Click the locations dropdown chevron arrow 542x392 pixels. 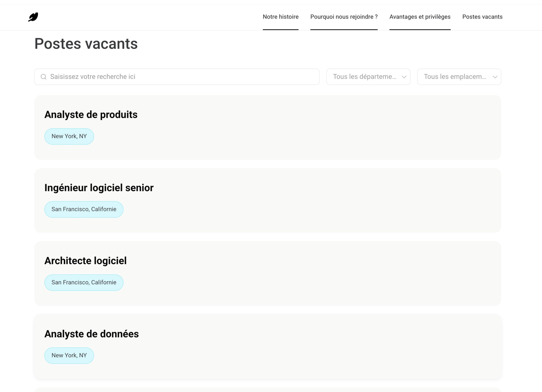[x=495, y=77]
